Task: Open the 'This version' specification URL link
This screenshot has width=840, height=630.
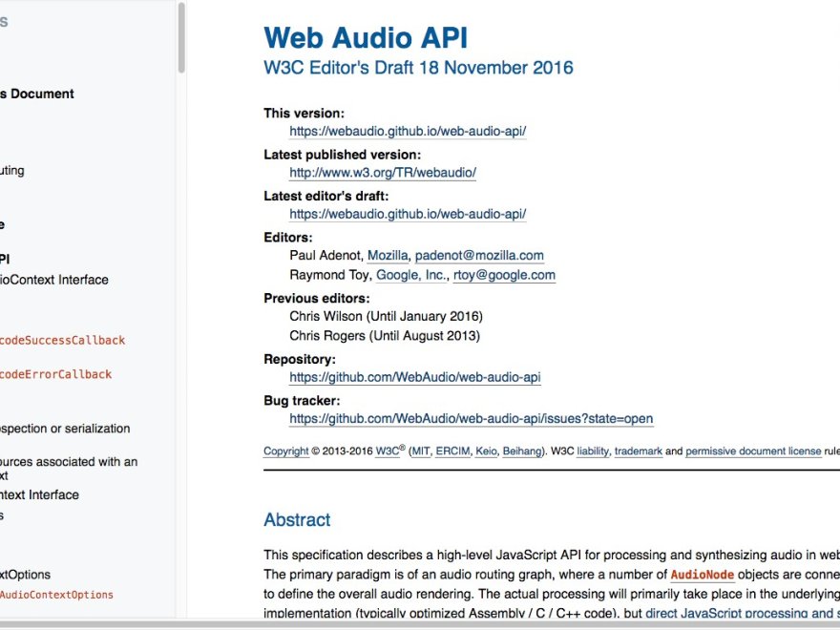Action: 408,131
